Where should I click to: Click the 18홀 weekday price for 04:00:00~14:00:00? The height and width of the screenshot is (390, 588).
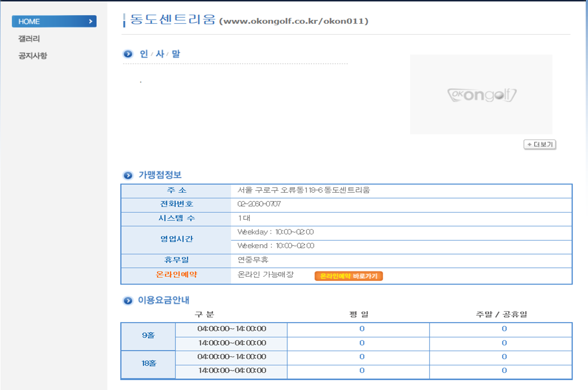coord(362,357)
